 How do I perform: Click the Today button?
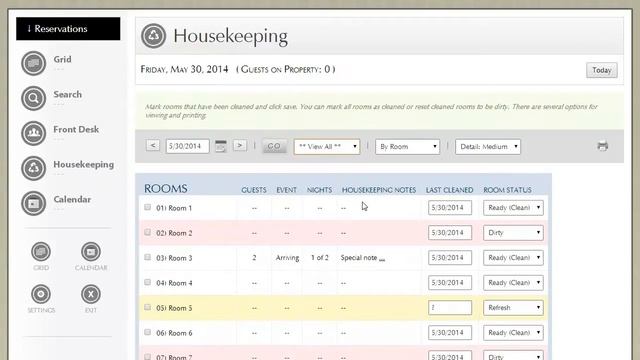click(x=602, y=70)
